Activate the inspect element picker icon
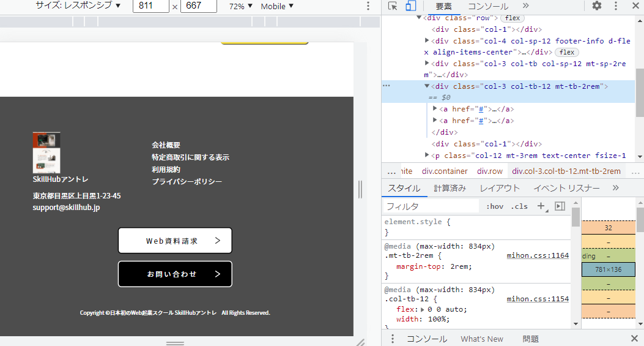 pos(393,6)
